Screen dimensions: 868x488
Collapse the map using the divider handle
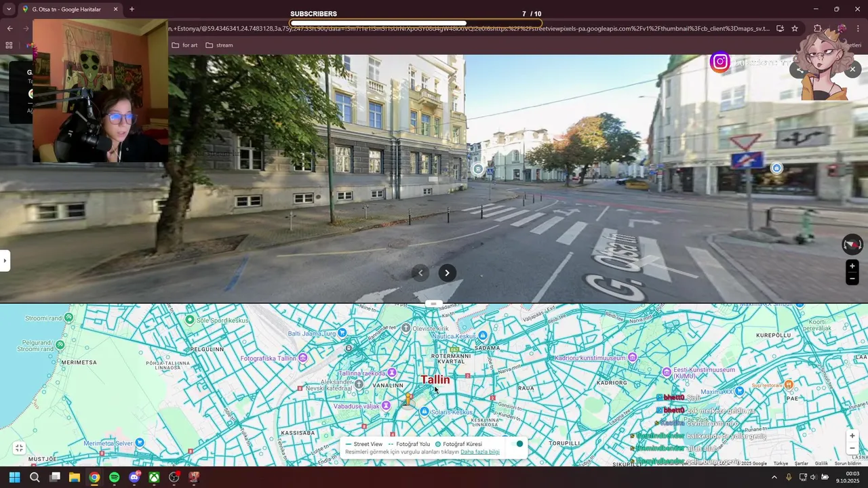click(434, 304)
